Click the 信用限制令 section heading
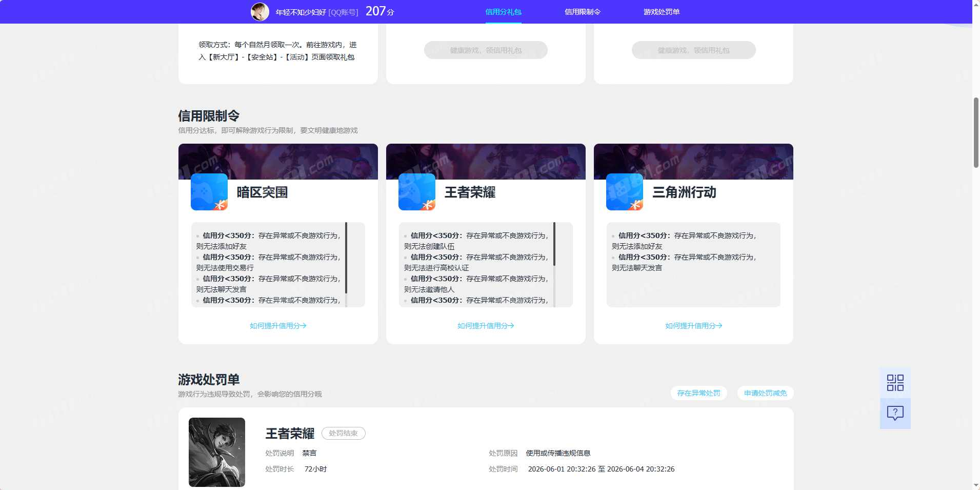Screen dimensions: 980x490 (209, 116)
